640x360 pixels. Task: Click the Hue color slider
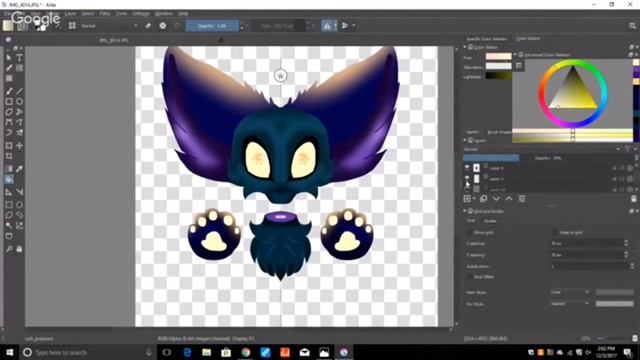click(x=498, y=56)
